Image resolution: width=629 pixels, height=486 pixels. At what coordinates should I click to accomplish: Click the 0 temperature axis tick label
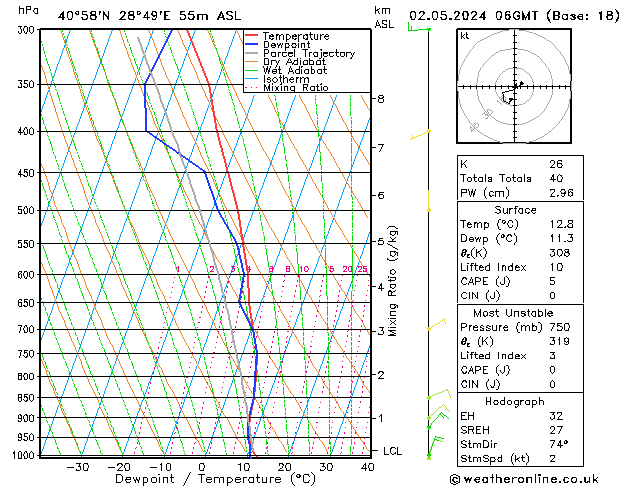click(202, 468)
